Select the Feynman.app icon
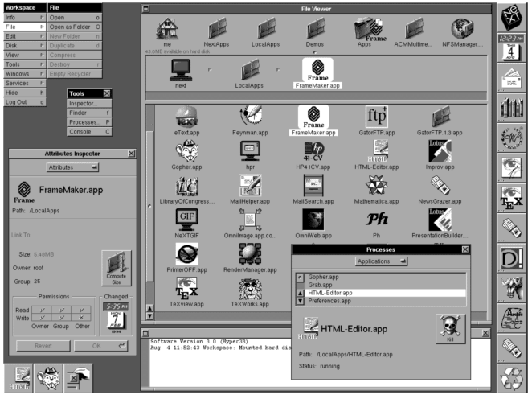The image size is (532, 399). point(254,117)
